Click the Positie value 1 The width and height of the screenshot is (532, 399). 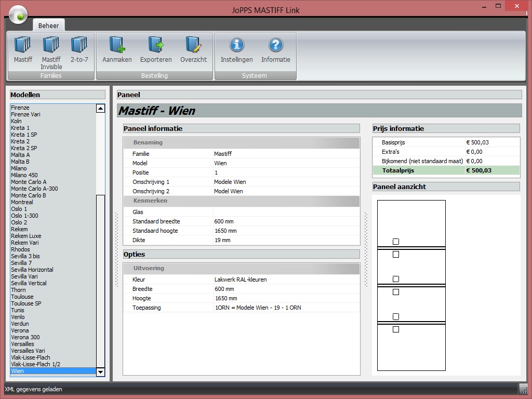pos(216,172)
